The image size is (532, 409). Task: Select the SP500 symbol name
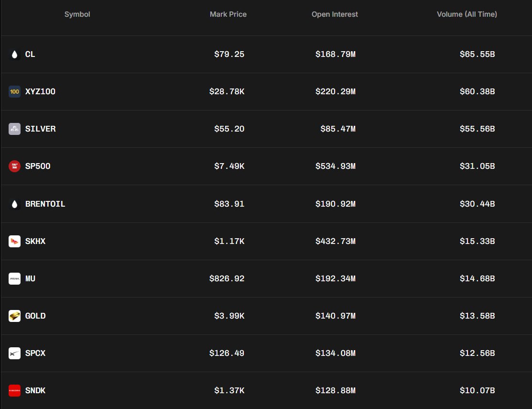click(38, 166)
